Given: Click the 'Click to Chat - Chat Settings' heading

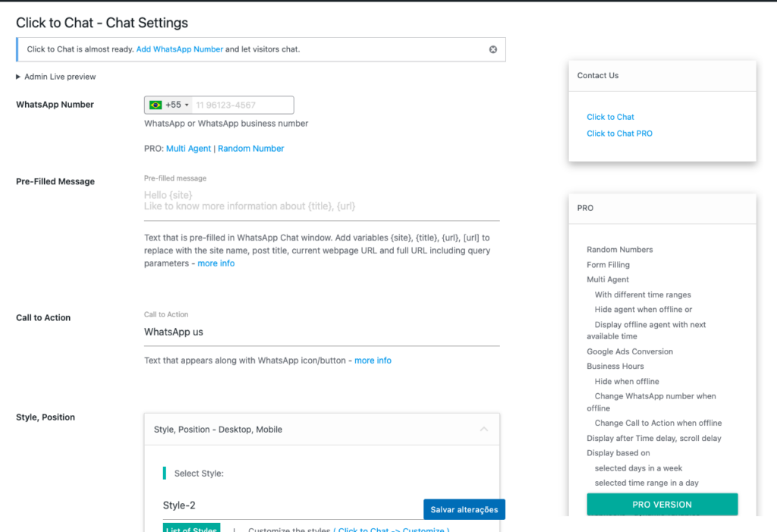Looking at the screenshot, I should coord(102,23).
